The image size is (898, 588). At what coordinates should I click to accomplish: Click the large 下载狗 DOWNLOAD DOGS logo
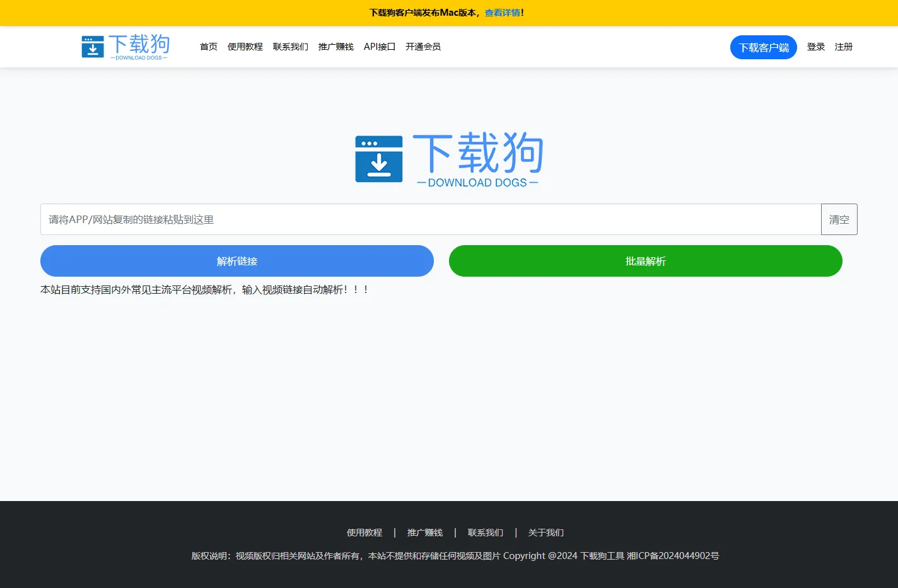pos(449,159)
